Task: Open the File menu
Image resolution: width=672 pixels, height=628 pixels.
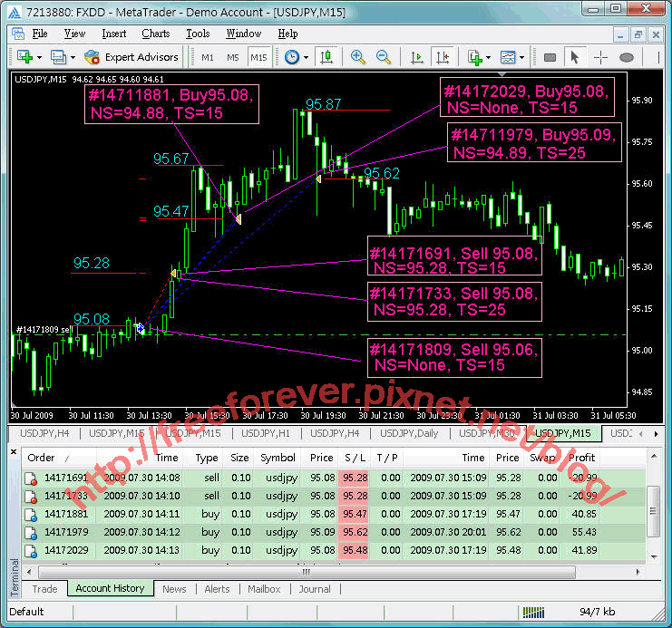Action: [x=40, y=34]
